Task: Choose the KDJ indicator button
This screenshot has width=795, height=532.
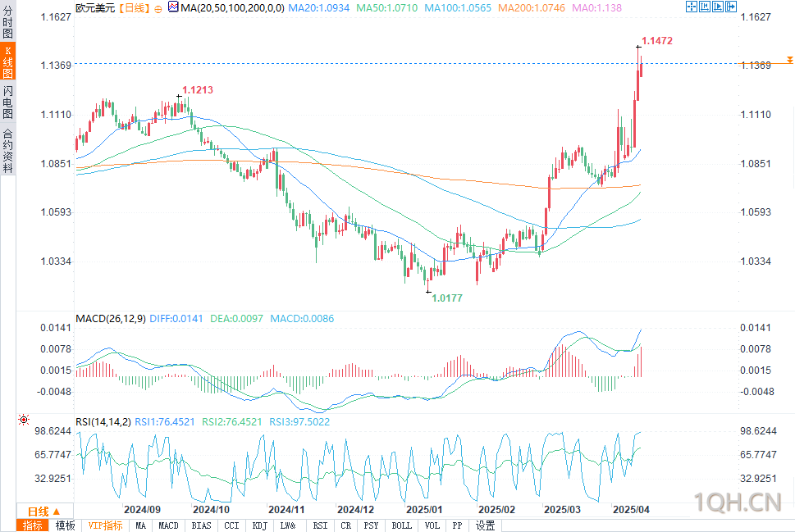Action: [259, 525]
